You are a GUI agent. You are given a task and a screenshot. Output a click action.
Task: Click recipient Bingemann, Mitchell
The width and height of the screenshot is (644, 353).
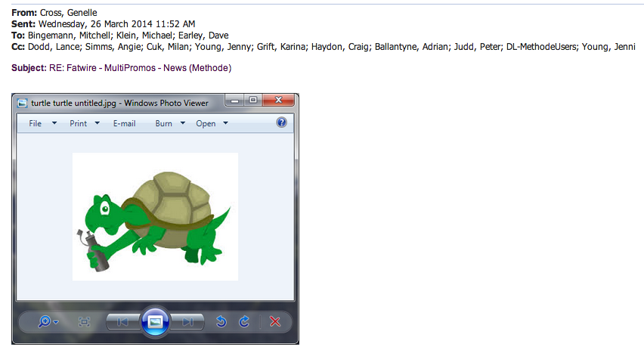pos(69,36)
